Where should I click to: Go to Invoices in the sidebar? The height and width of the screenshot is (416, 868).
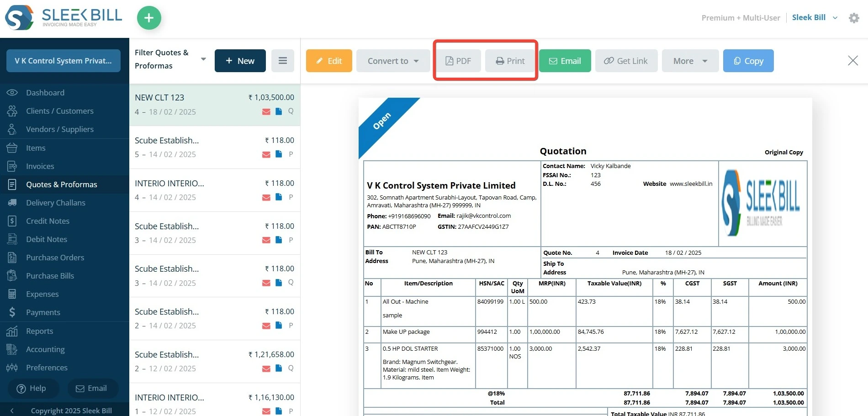pos(40,166)
